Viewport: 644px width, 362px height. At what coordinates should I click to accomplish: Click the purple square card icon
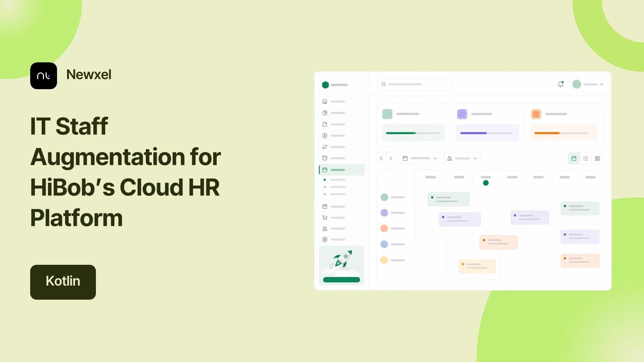(x=462, y=114)
